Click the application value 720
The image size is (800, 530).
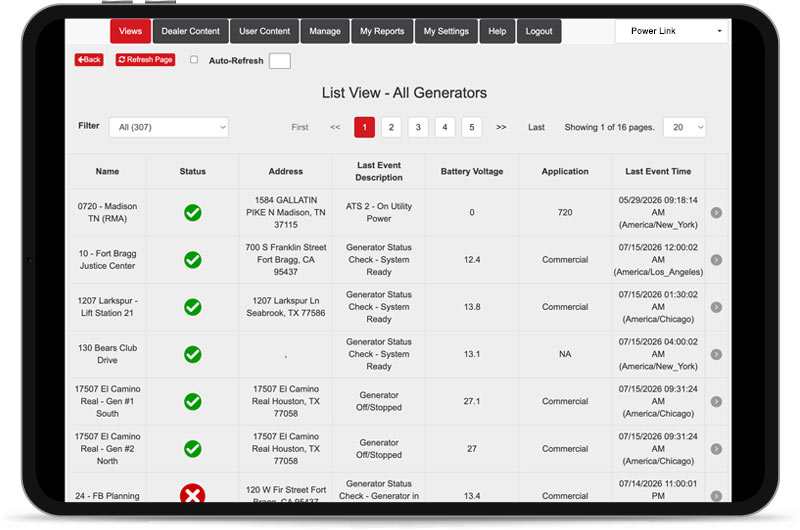coord(565,213)
